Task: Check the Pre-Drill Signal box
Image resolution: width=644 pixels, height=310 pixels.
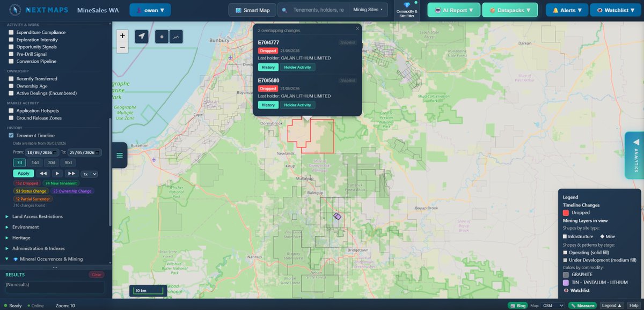Action: 11,54
